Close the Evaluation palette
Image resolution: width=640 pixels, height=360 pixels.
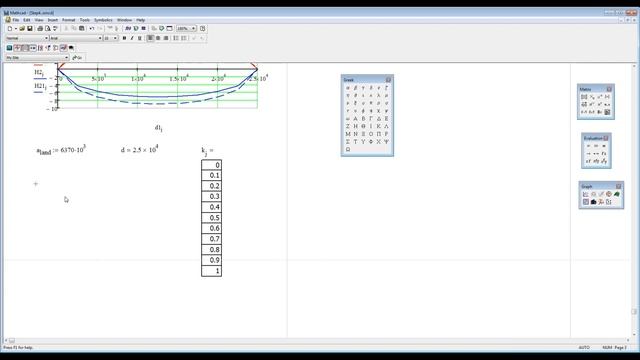[606, 138]
